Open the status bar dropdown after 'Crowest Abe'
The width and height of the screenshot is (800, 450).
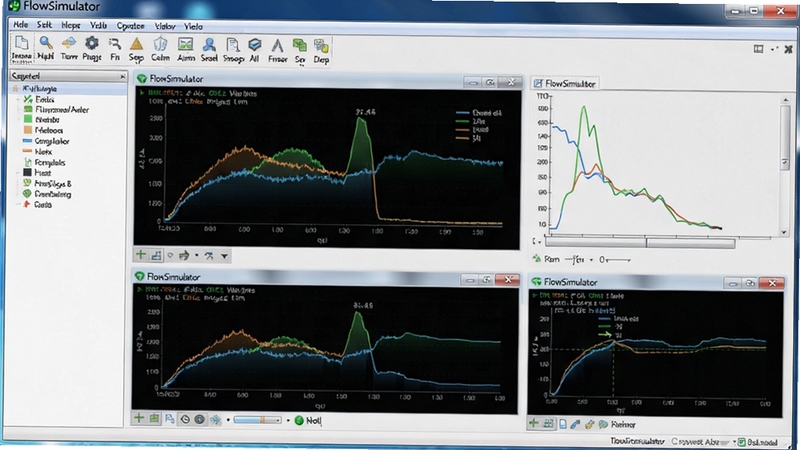[735, 442]
